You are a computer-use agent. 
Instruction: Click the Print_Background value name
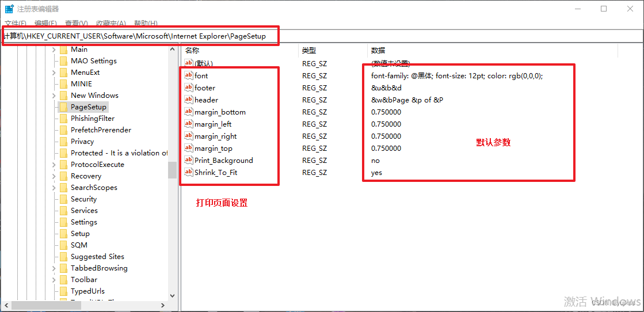pyautogui.click(x=224, y=160)
